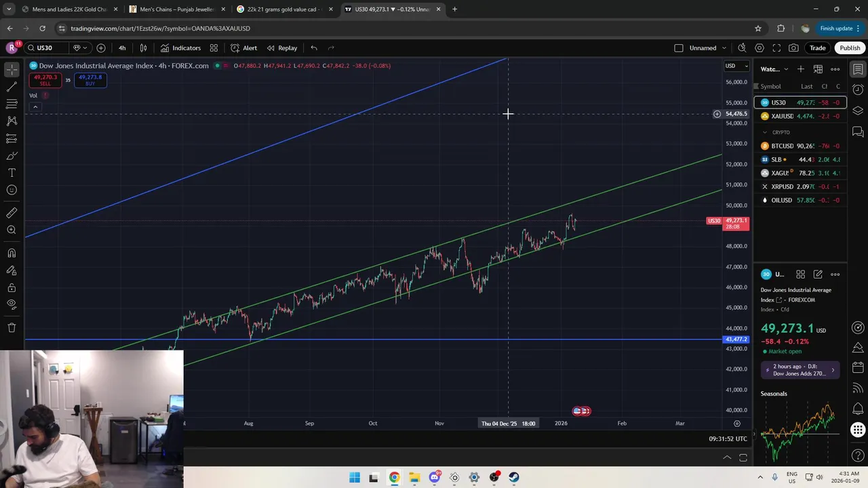Open the forecasting and measurement tools
The height and width of the screenshot is (488, 868).
pyautogui.click(x=12, y=138)
